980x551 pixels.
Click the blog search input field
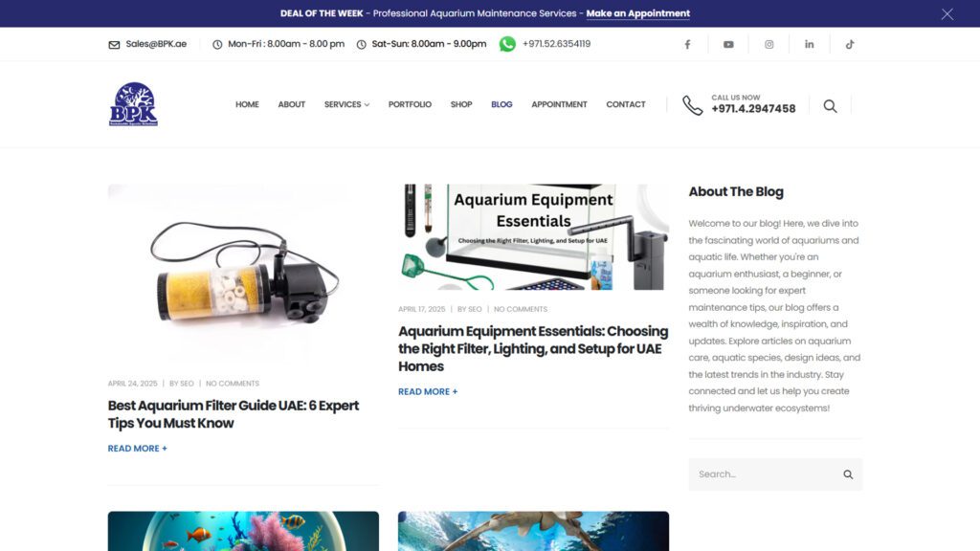[x=761, y=474]
